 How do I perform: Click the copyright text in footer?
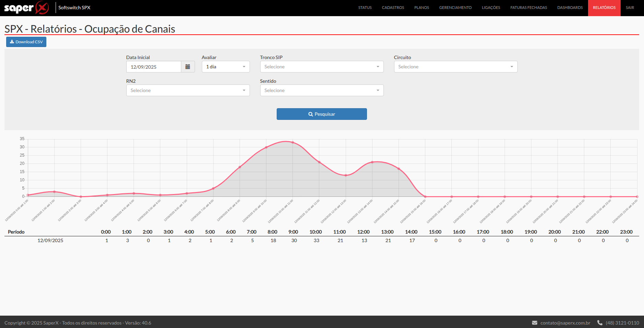78,323
